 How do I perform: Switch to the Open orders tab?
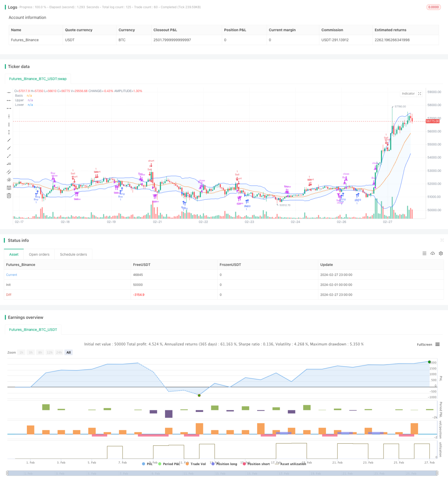tap(39, 255)
